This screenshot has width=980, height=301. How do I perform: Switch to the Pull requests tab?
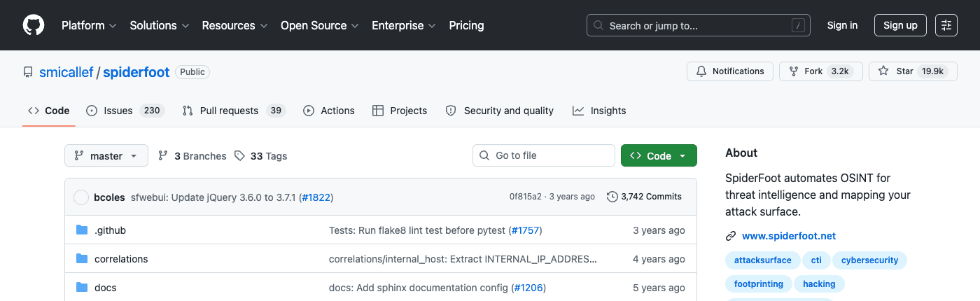(234, 111)
